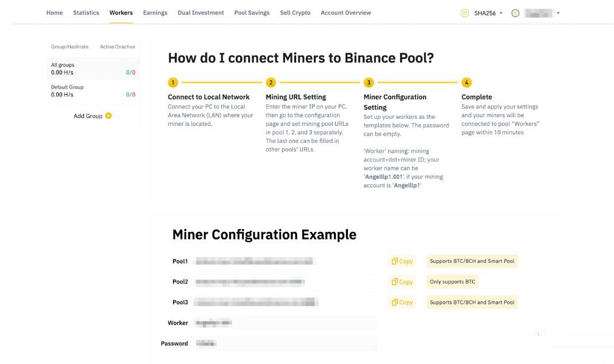614x364 pixels.
Task: Copy the Pool3 URL
Action: [x=402, y=302]
